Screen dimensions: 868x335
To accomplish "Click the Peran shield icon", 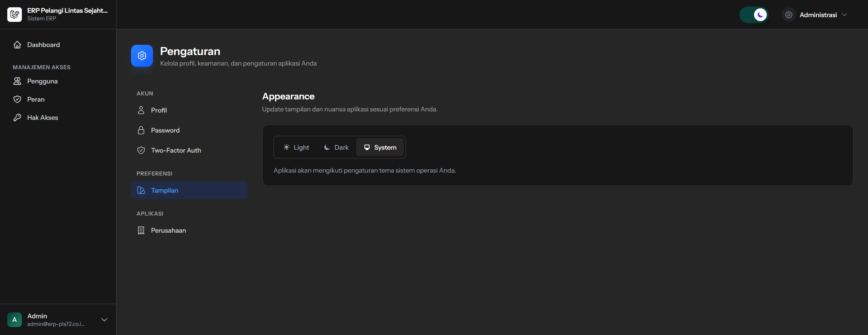I will click(17, 99).
